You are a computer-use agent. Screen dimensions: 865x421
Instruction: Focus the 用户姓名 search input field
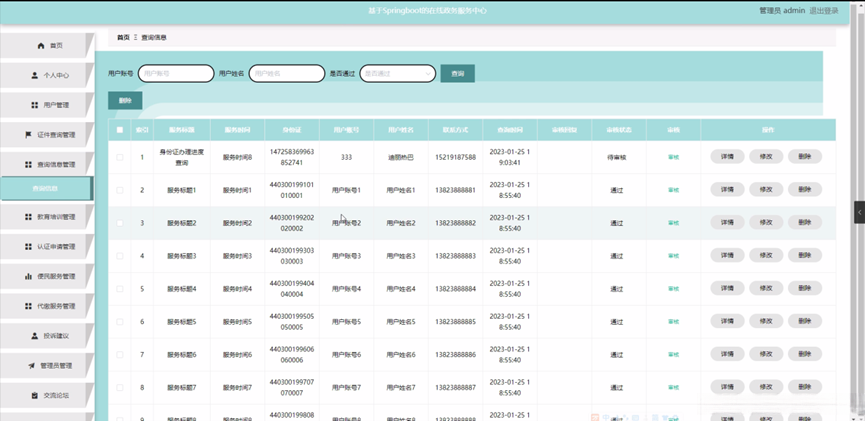point(287,73)
